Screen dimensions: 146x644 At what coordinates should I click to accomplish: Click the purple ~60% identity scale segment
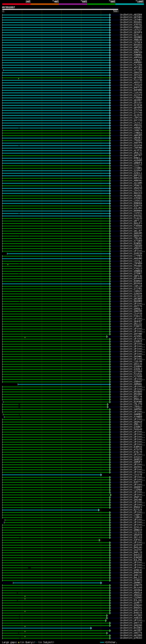click(x=73, y=4)
